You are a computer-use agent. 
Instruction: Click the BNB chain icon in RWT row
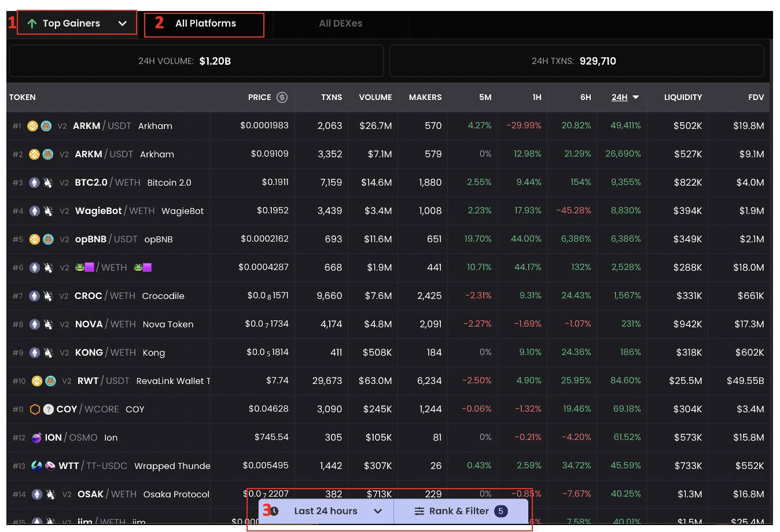click(x=36, y=381)
